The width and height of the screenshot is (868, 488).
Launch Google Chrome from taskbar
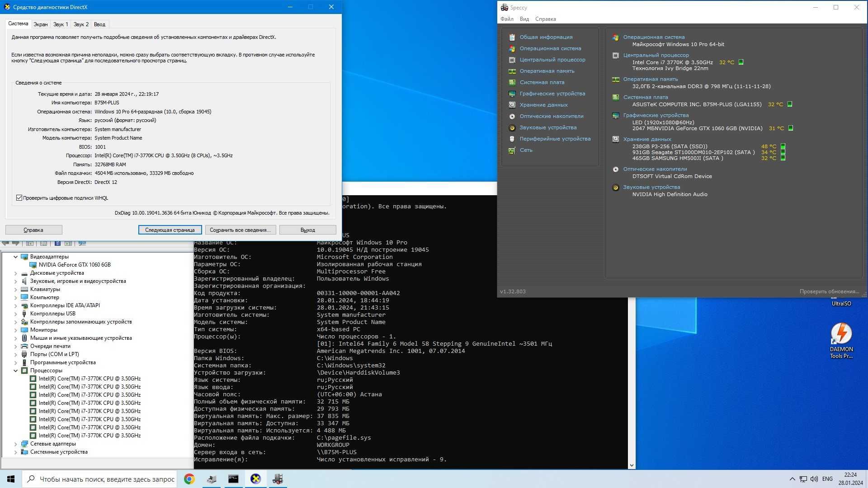189,479
